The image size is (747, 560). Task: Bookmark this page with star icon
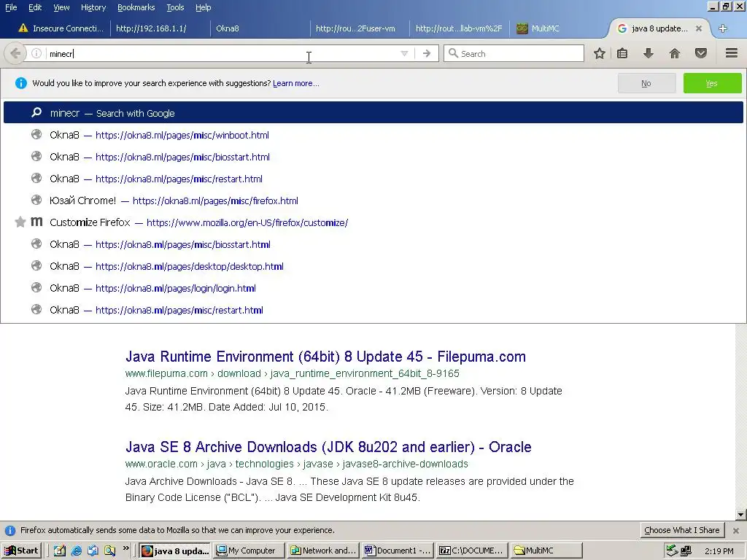point(600,53)
